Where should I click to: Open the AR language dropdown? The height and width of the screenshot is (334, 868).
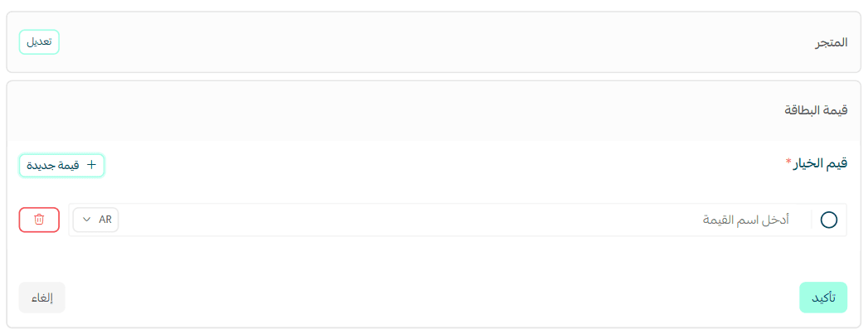point(96,220)
